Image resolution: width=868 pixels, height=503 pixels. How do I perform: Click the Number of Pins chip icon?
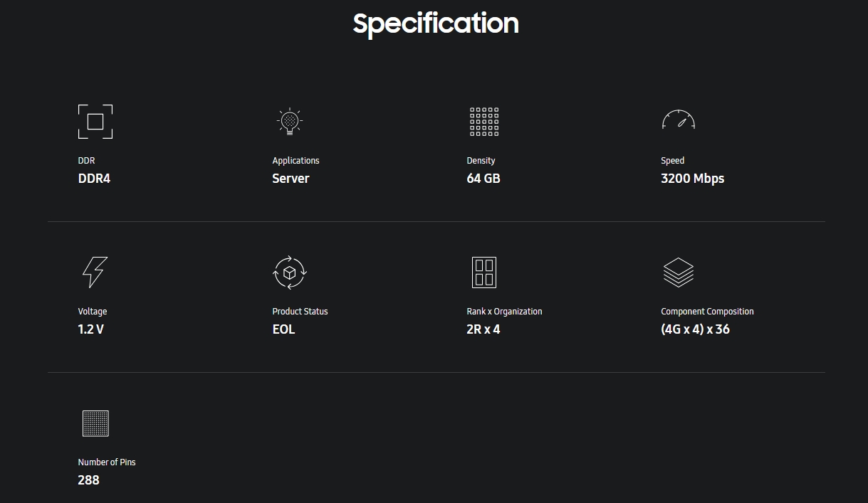[x=95, y=423]
